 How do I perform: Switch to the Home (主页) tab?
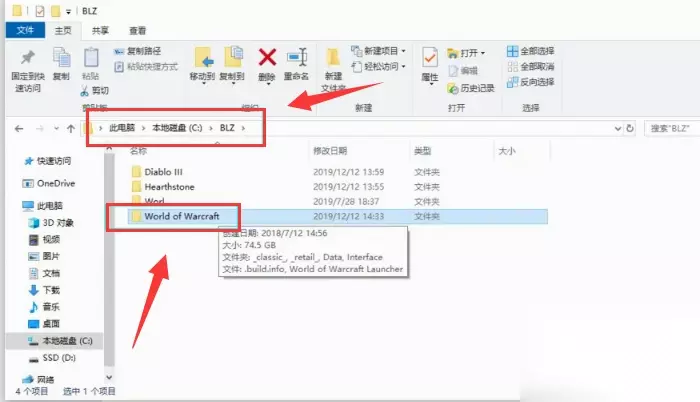click(63, 30)
